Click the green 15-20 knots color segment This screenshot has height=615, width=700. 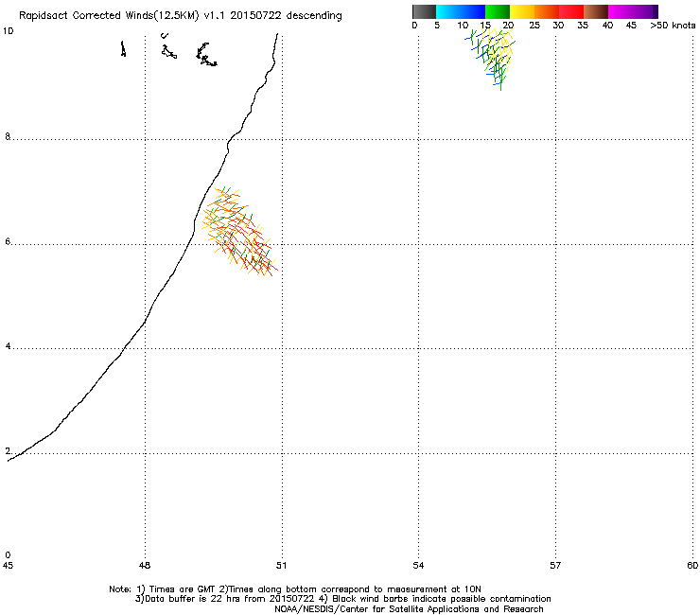(x=498, y=11)
